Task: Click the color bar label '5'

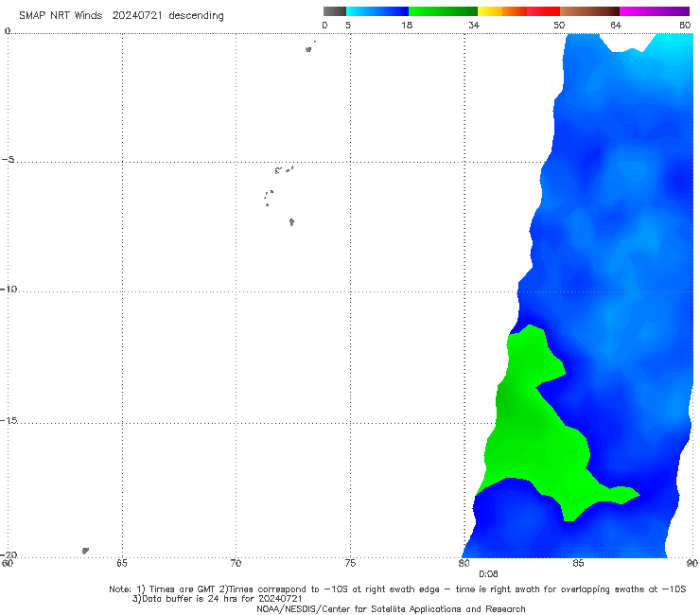Action: click(348, 26)
